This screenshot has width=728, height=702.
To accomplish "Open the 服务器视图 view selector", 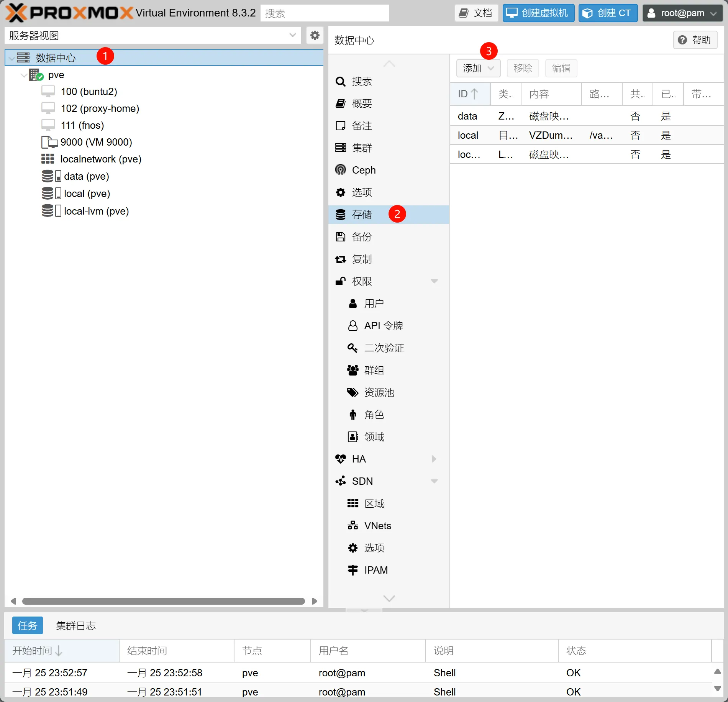I will pos(152,35).
